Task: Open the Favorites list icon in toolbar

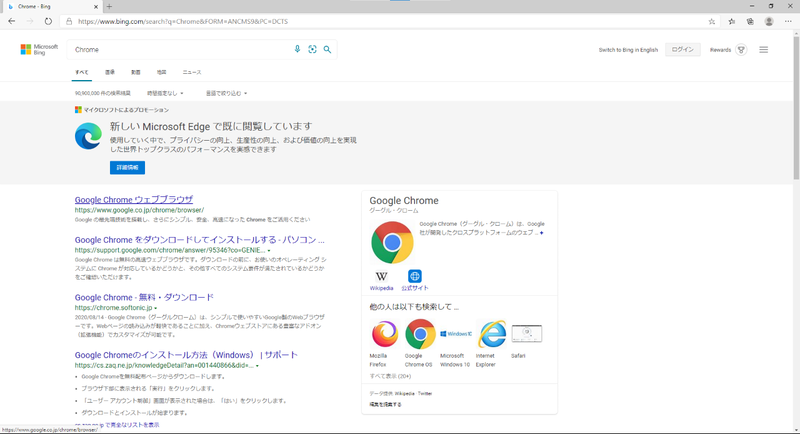Action: (x=732, y=21)
